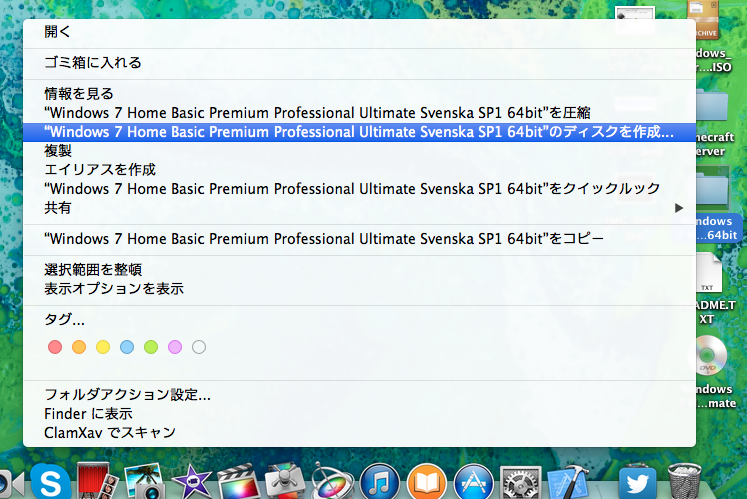Viewport: 747px width, 499px height.
Task: Choose 情報を見る menu entry
Action: (359, 93)
